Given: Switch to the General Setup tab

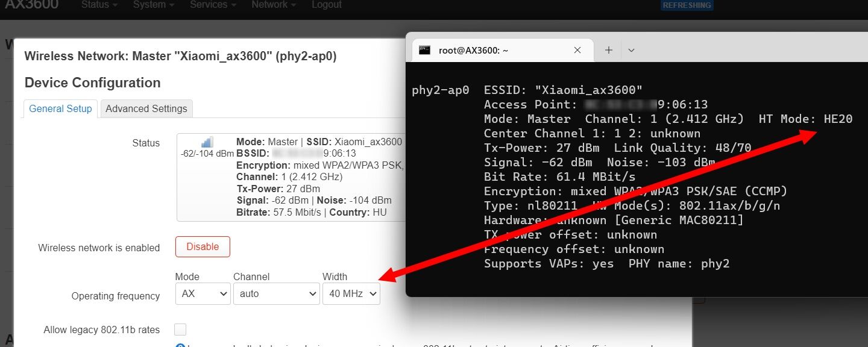Looking at the screenshot, I should pyautogui.click(x=60, y=109).
